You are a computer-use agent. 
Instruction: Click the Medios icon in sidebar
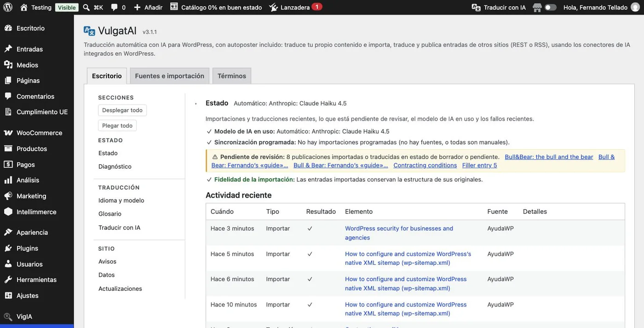pos(8,65)
